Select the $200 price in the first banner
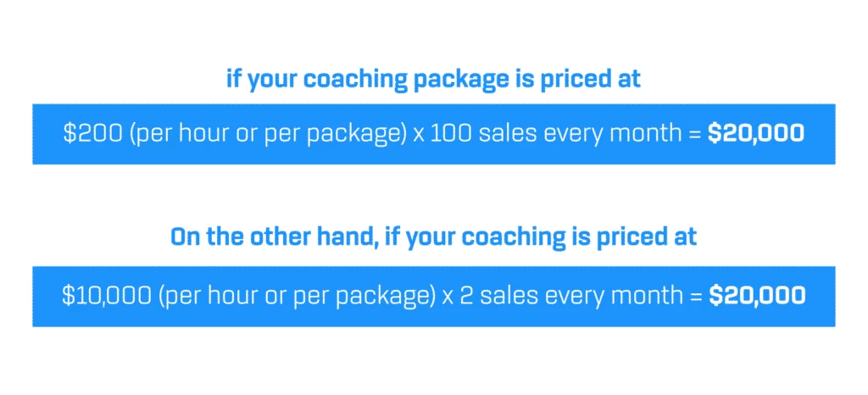This screenshot has height=395, width=868. pos(92,133)
